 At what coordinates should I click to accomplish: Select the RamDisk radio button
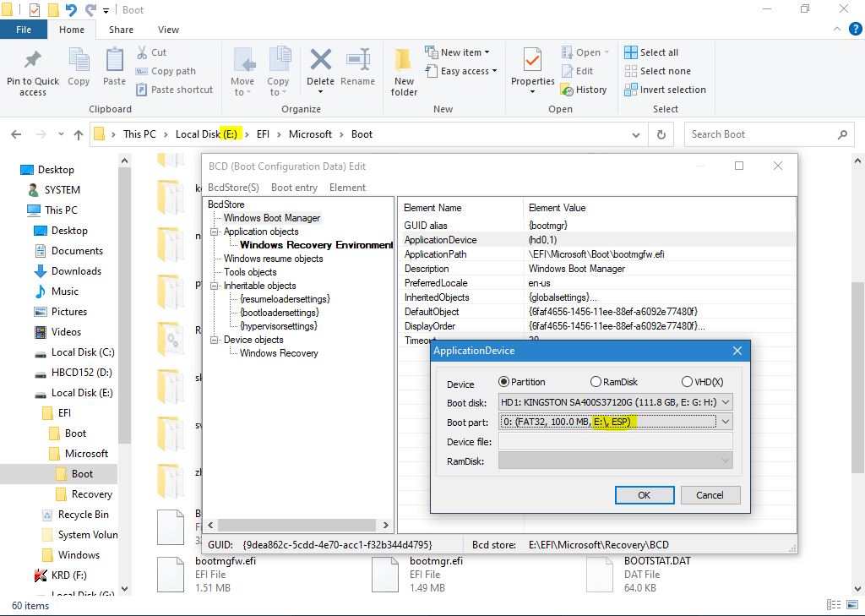(x=596, y=382)
